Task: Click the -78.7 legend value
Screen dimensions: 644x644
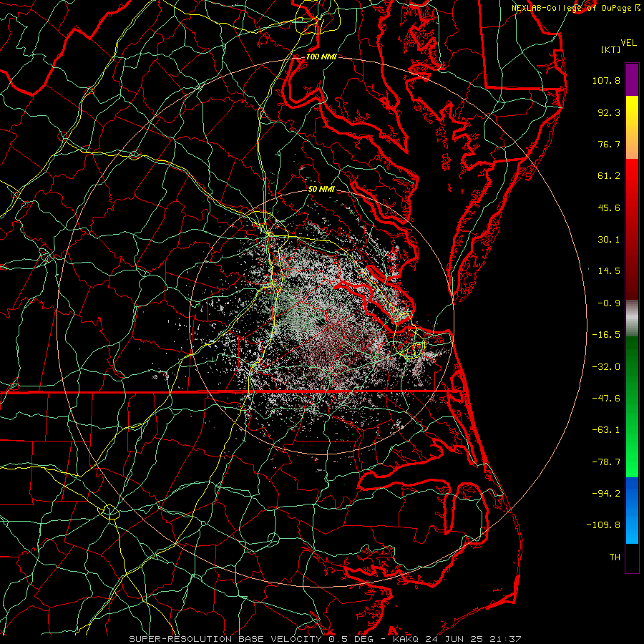Action: click(x=606, y=462)
